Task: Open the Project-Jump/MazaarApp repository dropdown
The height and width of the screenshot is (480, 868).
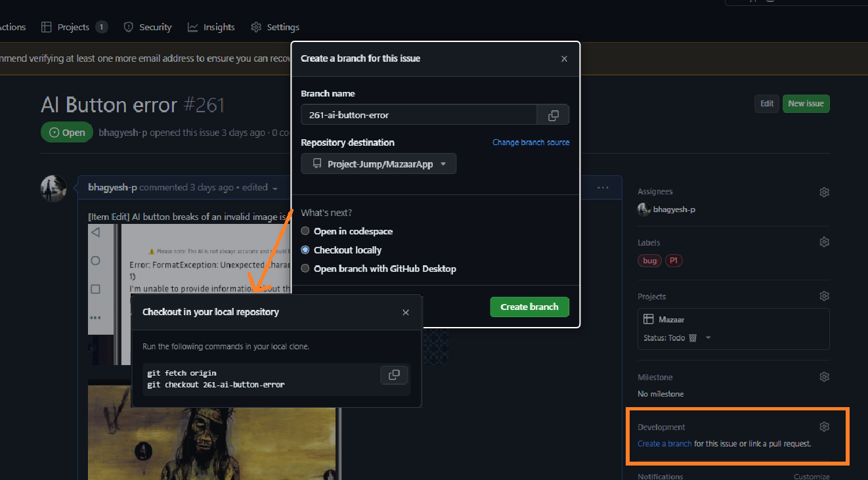Action: pos(378,164)
